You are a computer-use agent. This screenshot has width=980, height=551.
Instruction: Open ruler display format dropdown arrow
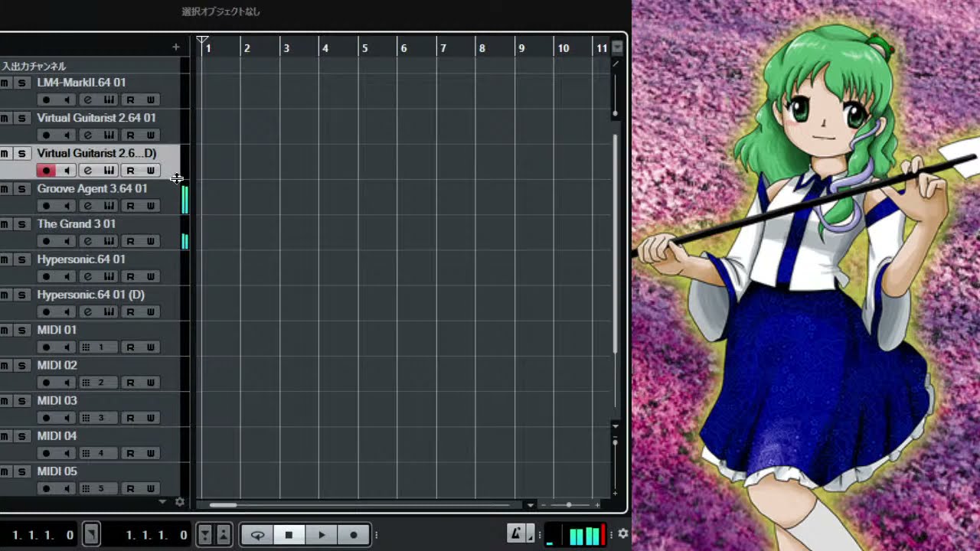point(617,47)
